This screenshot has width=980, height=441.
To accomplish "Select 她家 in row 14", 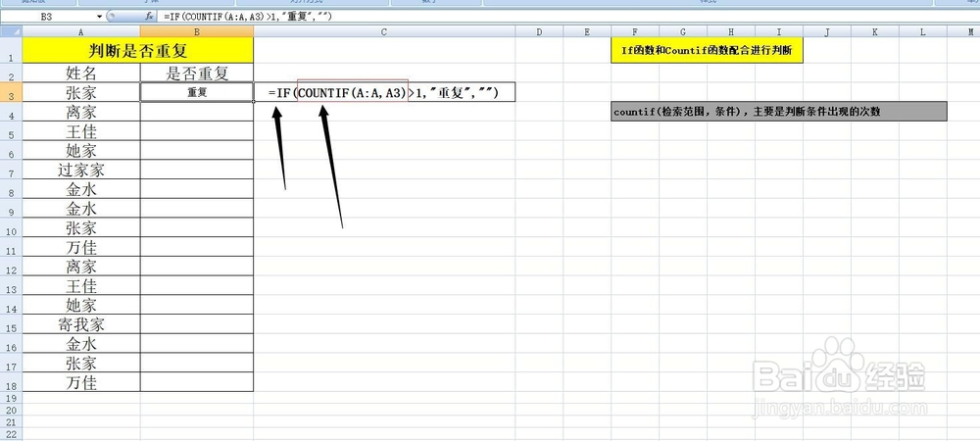I will [x=81, y=306].
